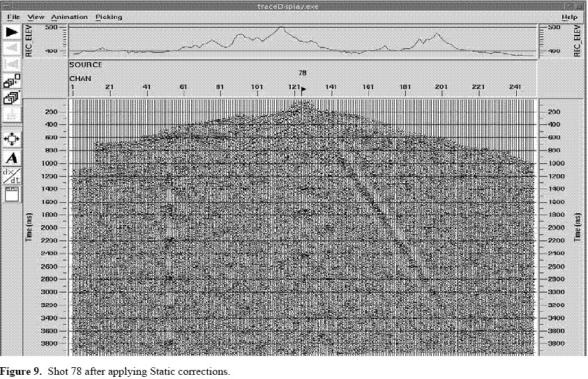The width and height of the screenshot is (588, 379).
Task: Click the SOURCE header label
Action: point(85,65)
